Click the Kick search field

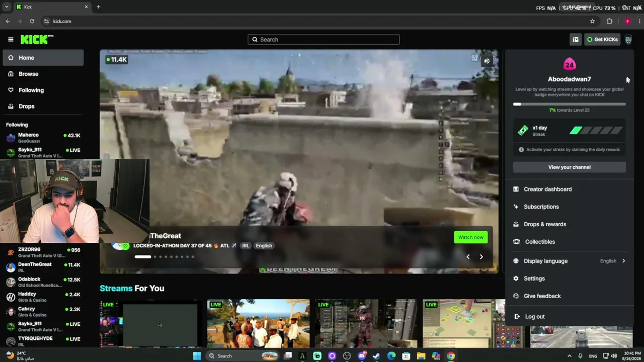coord(324,39)
